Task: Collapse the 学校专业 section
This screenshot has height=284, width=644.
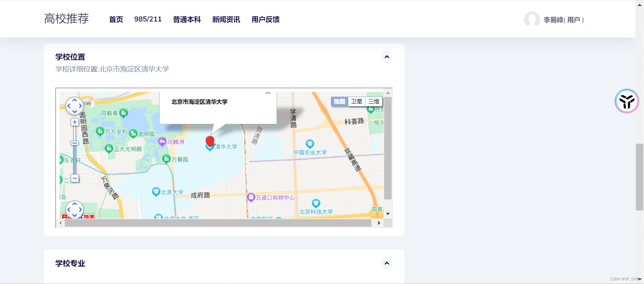Action: coord(387,263)
